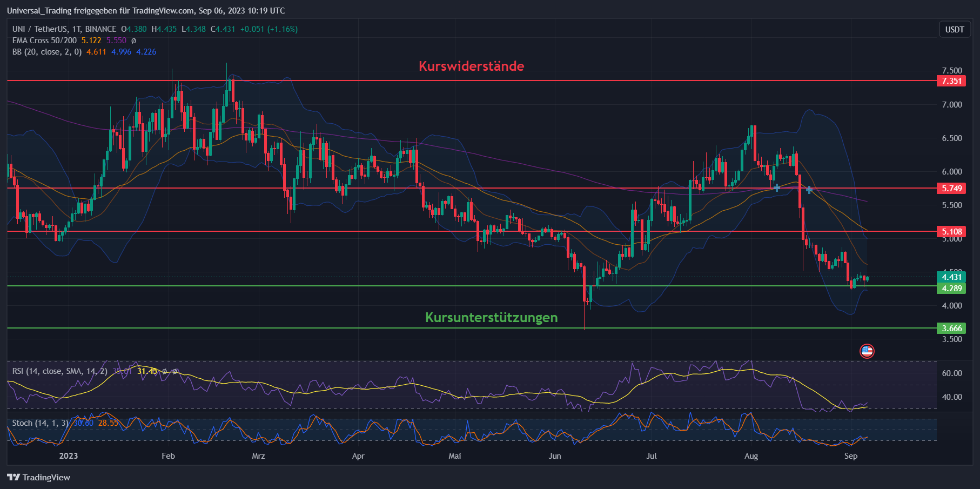
Task: Click the Mrz label on time axis
Action: (258, 456)
